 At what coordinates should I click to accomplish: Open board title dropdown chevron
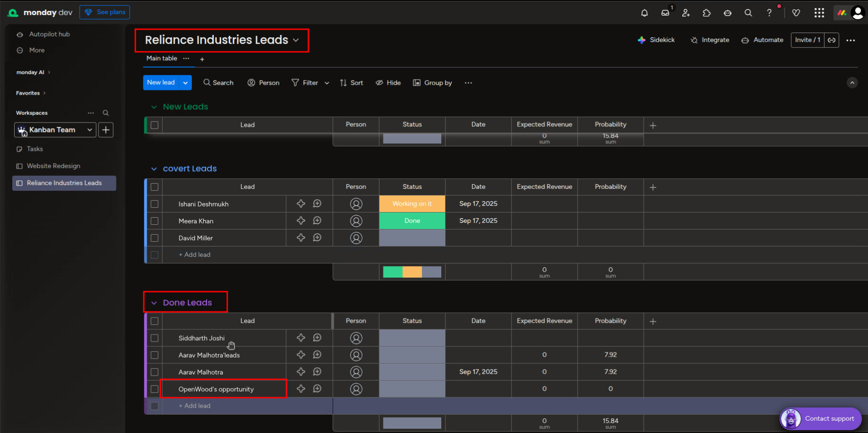point(296,40)
